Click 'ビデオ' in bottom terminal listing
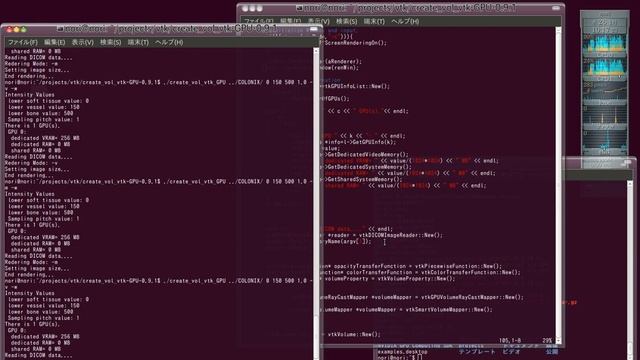Viewport: 640px width, 360px height. 511,351
